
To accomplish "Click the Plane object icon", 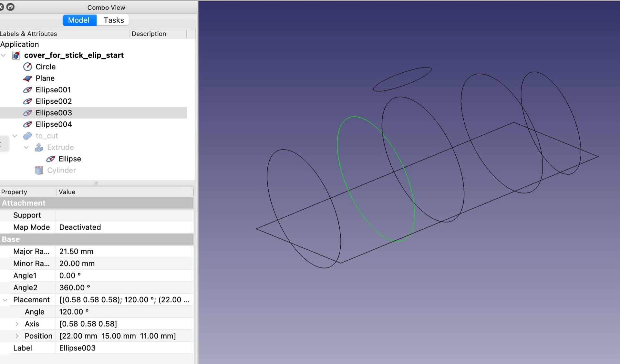I will (x=28, y=78).
